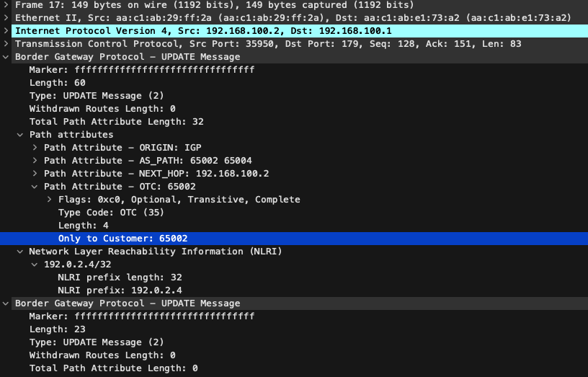Select the Ethernet II line
The image size is (588, 377).
click(x=293, y=17)
